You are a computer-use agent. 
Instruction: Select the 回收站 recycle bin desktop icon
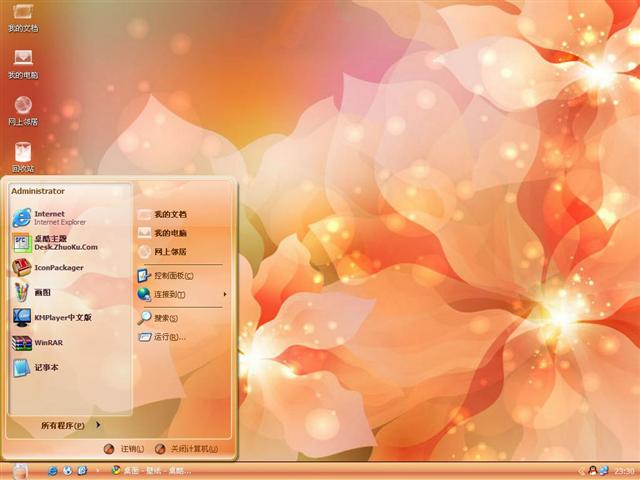(x=23, y=157)
